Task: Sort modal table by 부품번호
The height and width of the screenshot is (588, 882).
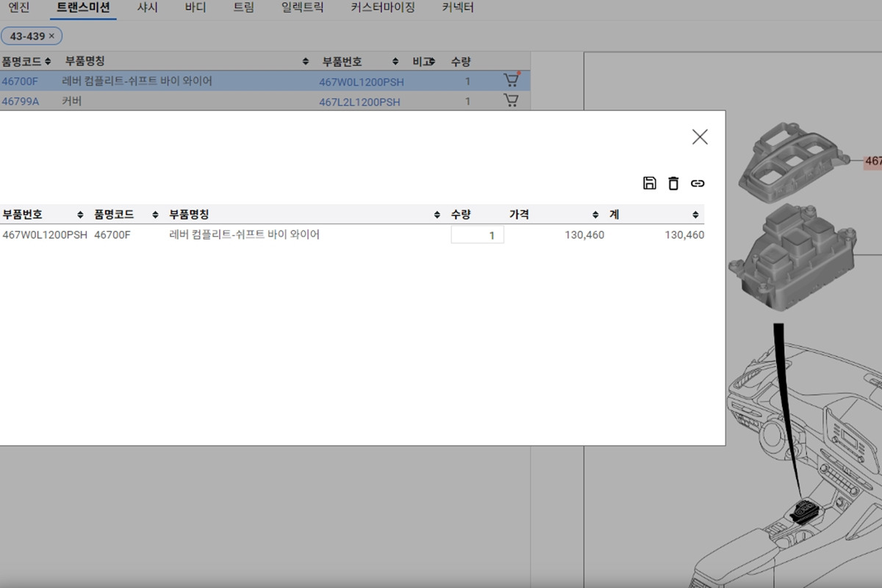Action: tap(79, 214)
